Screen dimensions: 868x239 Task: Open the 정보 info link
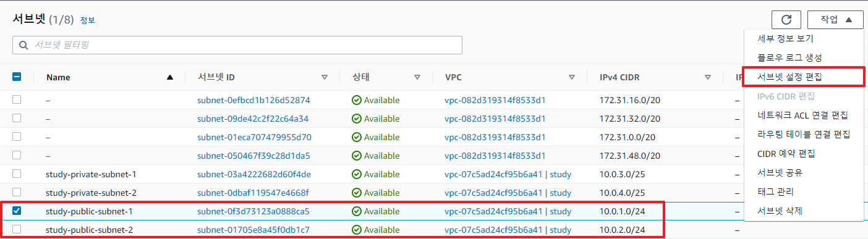(87, 20)
